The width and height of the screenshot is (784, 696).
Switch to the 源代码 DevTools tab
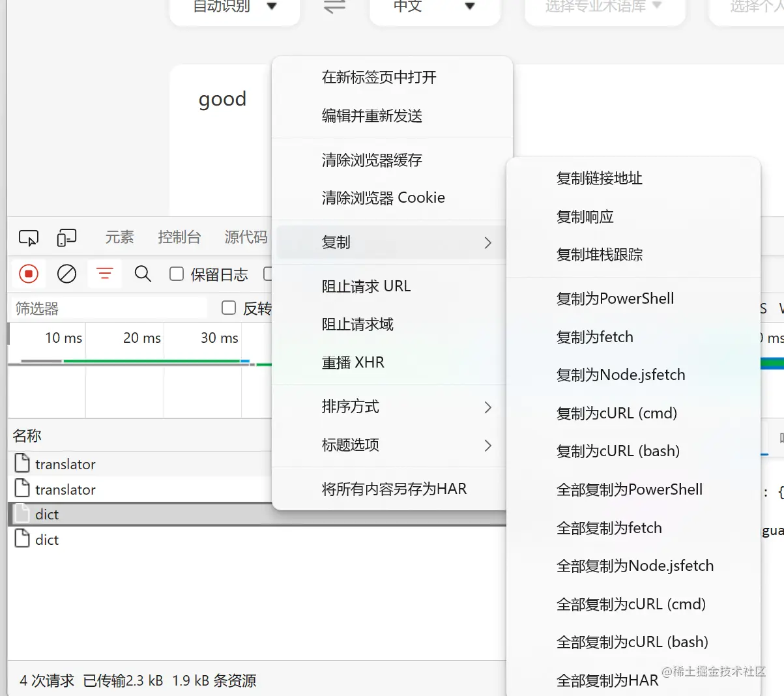246,237
